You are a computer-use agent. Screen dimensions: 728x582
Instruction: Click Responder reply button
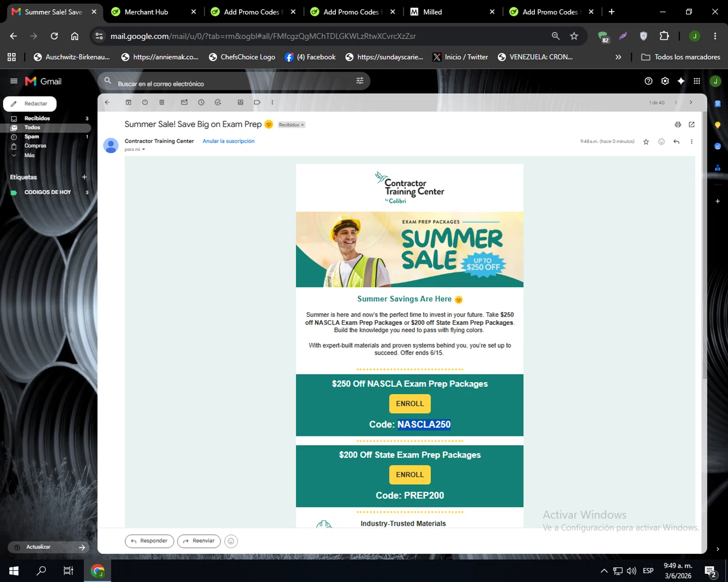[x=149, y=541]
